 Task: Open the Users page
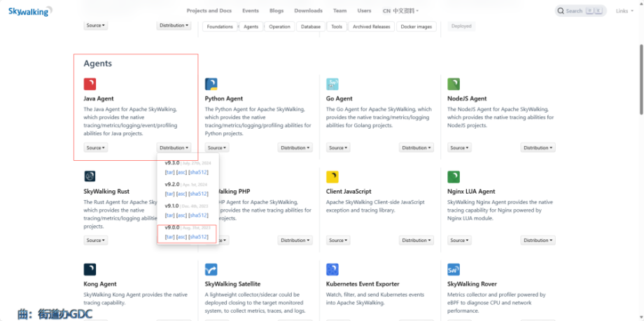click(364, 11)
